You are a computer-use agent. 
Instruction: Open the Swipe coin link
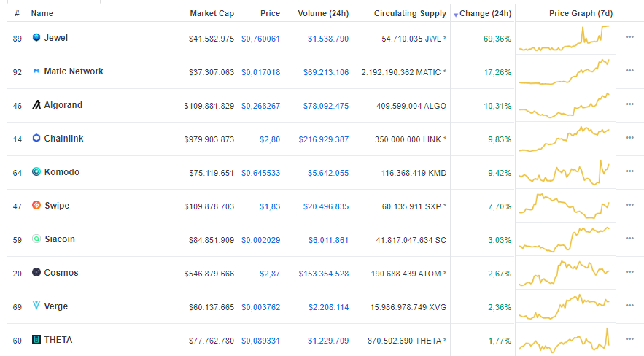(57, 206)
